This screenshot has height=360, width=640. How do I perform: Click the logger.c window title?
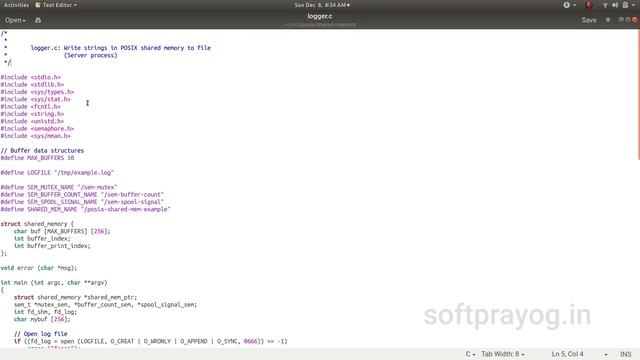coord(320,16)
